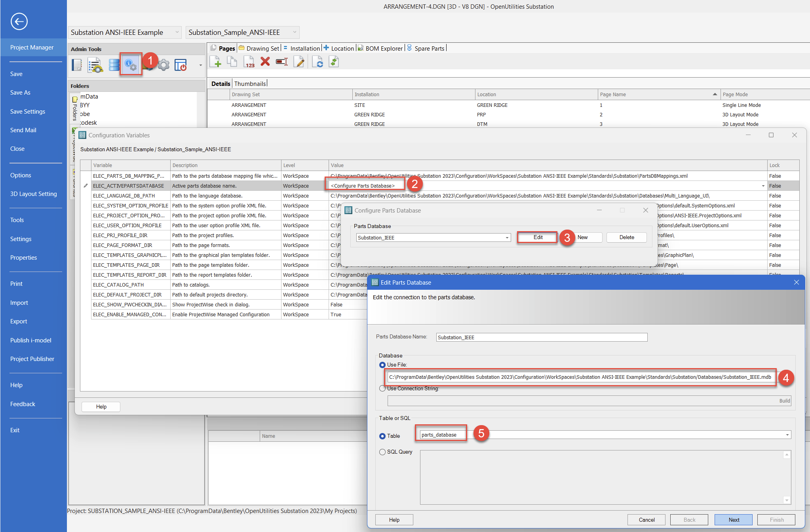Click the Pages tab icon
Screen dimensions: 810x532
click(213, 48)
